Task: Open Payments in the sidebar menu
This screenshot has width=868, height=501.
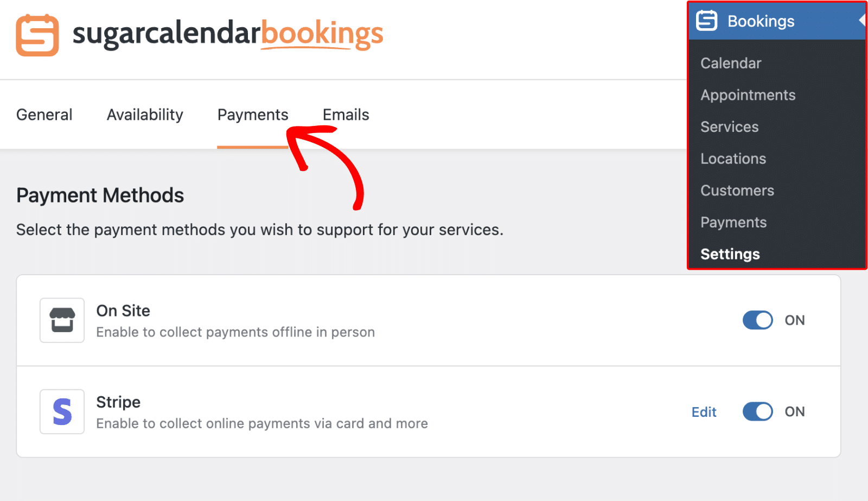Action: pyautogui.click(x=733, y=222)
